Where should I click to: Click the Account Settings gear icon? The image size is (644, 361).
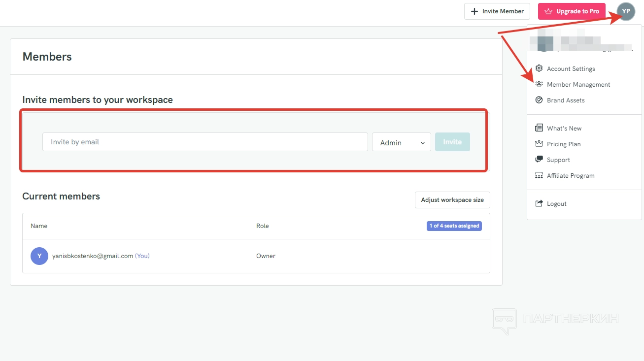tap(539, 68)
